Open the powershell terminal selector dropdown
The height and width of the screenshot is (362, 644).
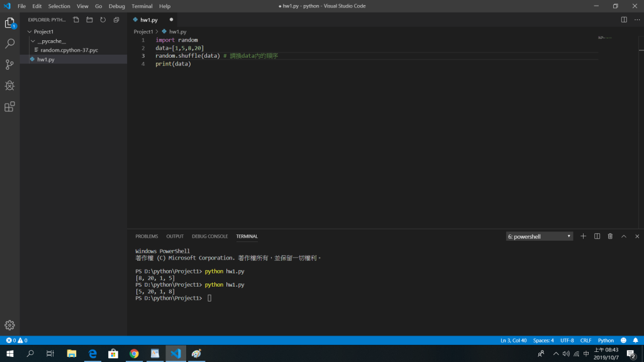pos(539,236)
